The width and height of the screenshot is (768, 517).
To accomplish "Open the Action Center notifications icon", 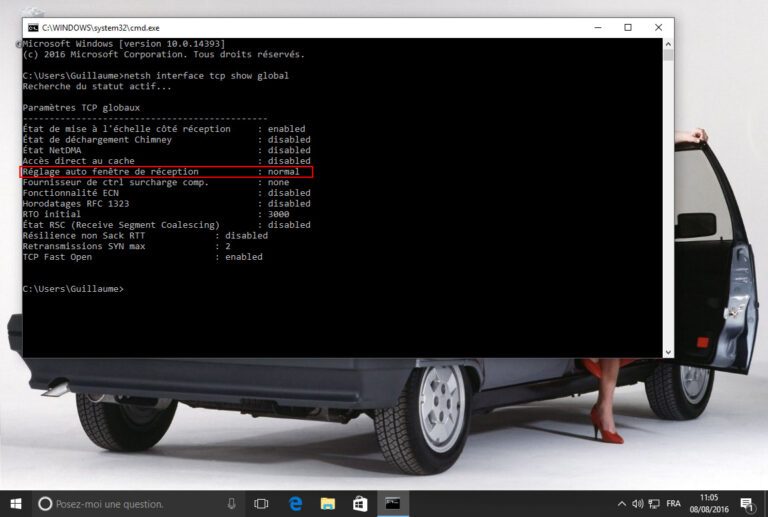I will [747, 504].
